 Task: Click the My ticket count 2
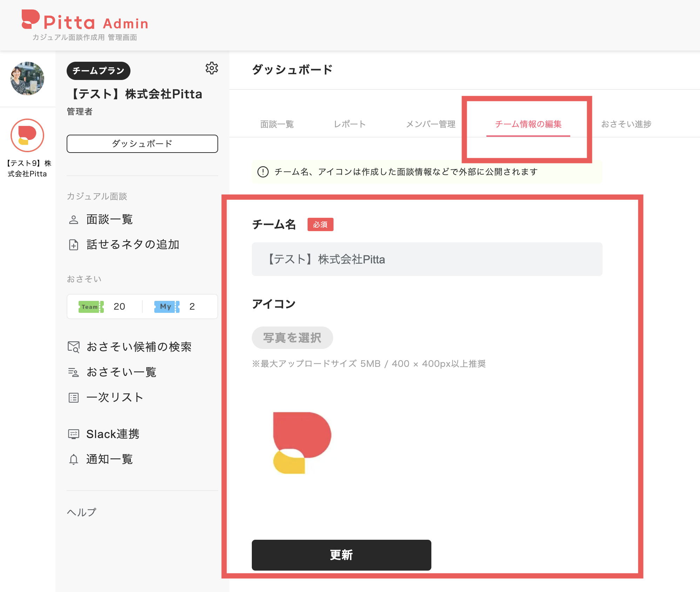click(192, 307)
